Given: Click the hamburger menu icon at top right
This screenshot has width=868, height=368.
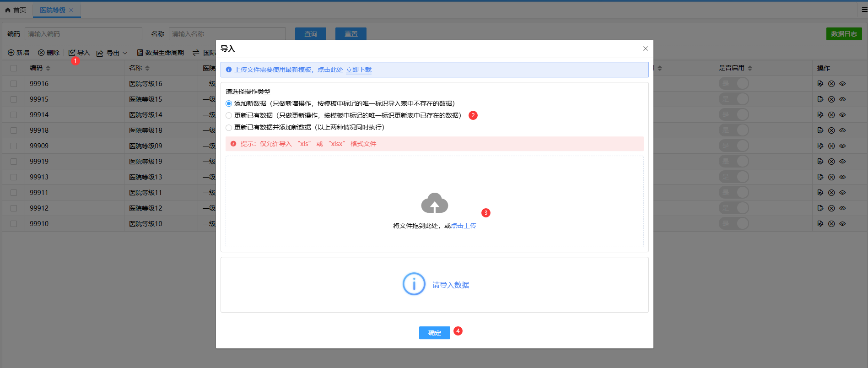Looking at the screenshot, I should tap(864, 10).
